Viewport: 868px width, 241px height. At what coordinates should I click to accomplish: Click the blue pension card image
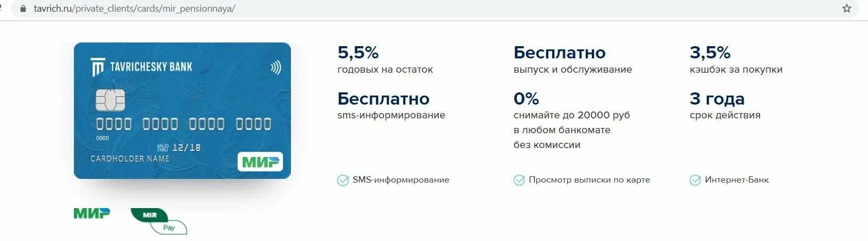182,110
